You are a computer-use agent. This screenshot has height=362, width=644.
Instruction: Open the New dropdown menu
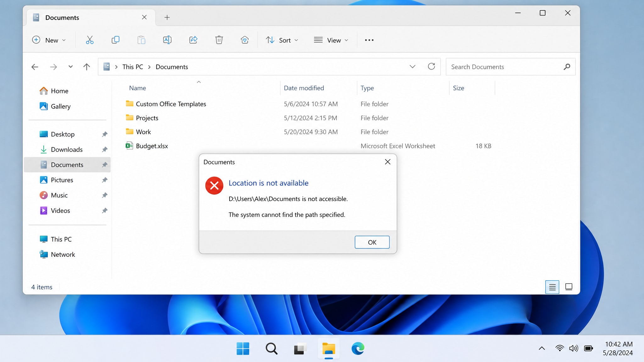tap(49, 40)
